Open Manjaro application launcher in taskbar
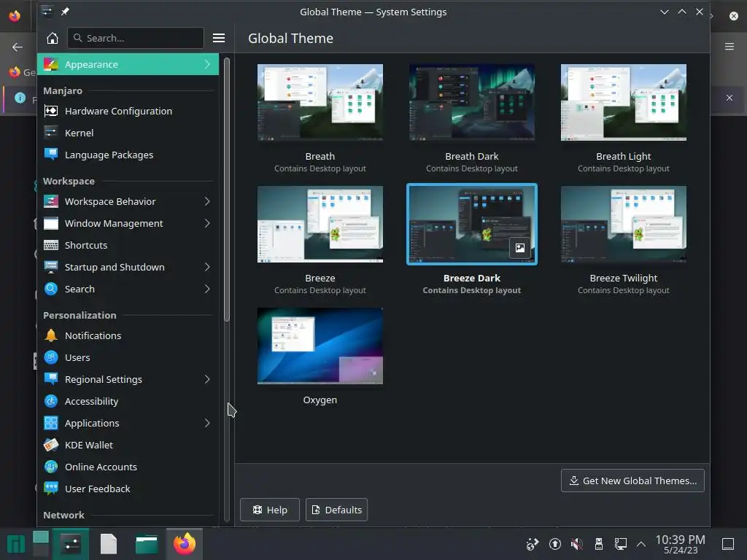 tap(16, 544)
